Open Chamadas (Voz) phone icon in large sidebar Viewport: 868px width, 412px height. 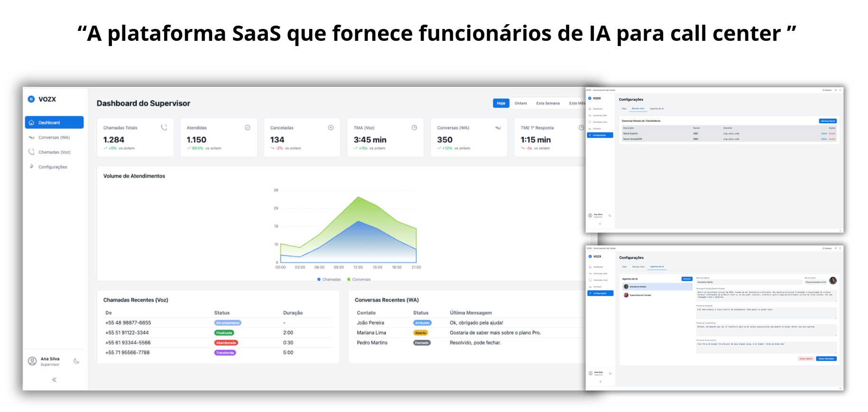tap(31, 152)
